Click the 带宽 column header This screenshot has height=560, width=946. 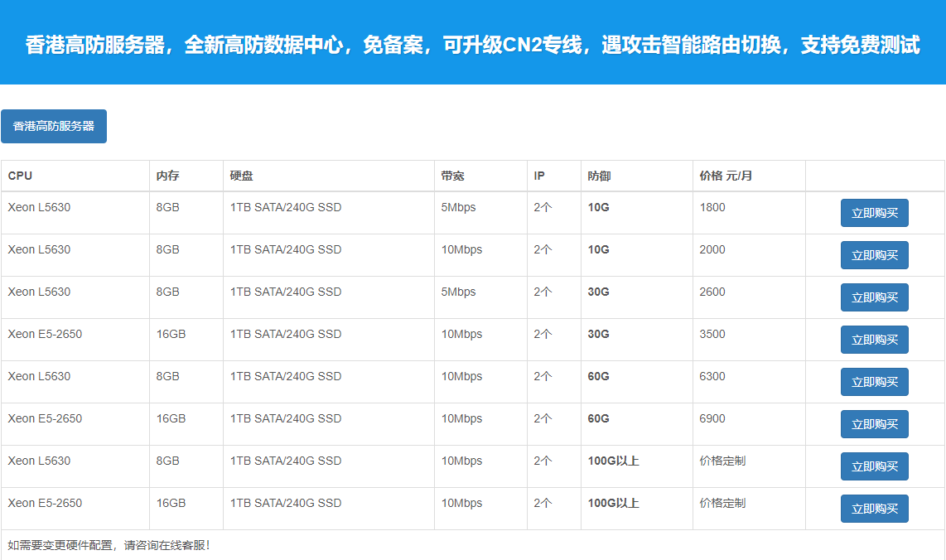(x=453, y=176)
